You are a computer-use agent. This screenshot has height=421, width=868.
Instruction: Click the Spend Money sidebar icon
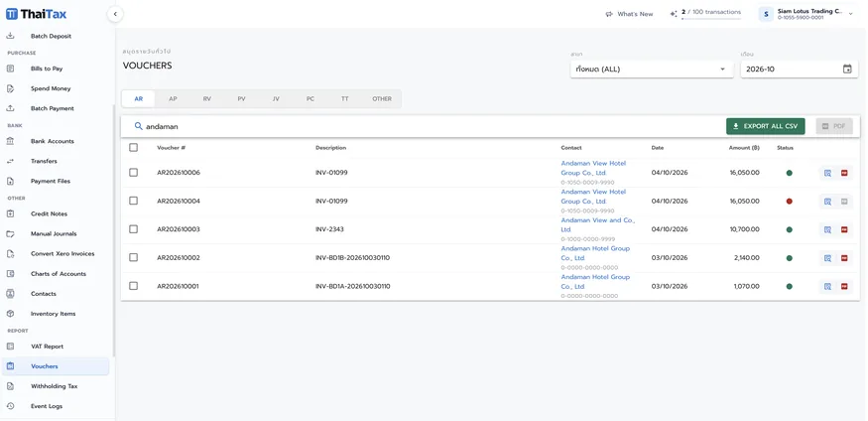[x=10, y=88]
